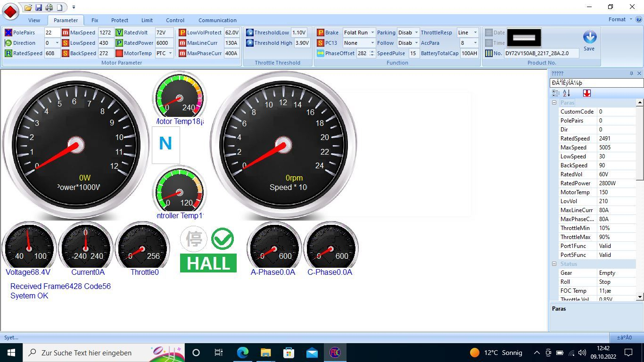The width and height of the screenshot is (644, 362).
Task: Click the red diamond application button
Action: click(10, 11)
